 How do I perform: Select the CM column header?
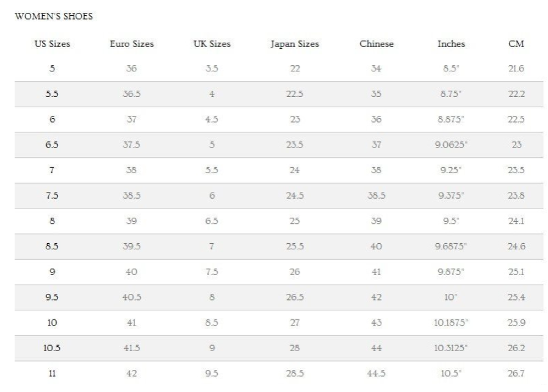tap(516, 44)
